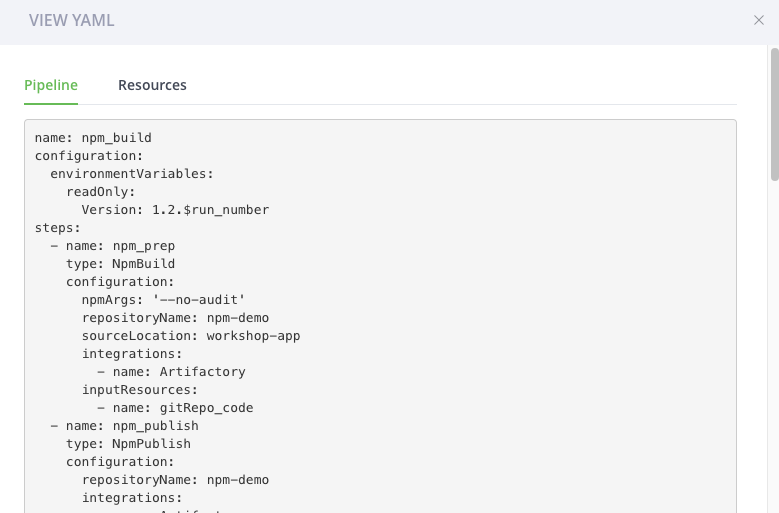Click the Version 1.2.$run_number line
Screen dimensions: 779x513
click(175, 210)
